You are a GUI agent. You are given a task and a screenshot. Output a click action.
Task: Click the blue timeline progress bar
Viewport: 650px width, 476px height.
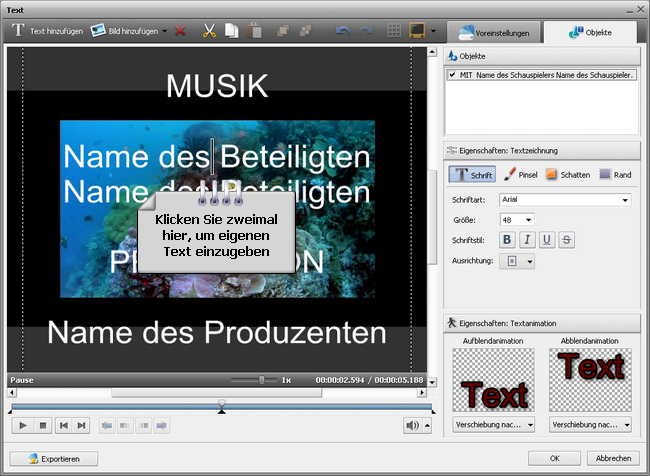tap(222, 407)
